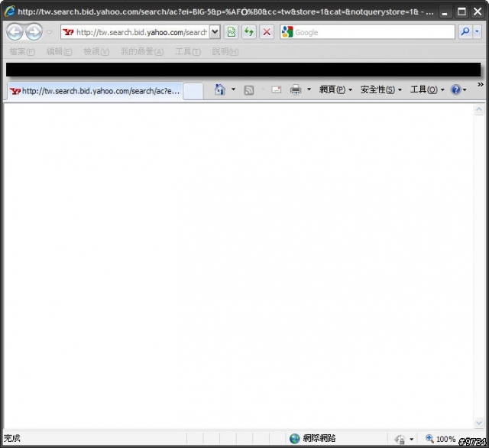The height and width of the screenshot is (448, 489).
Task: Toggle the Compatibility View page icon
Action: 231,32
